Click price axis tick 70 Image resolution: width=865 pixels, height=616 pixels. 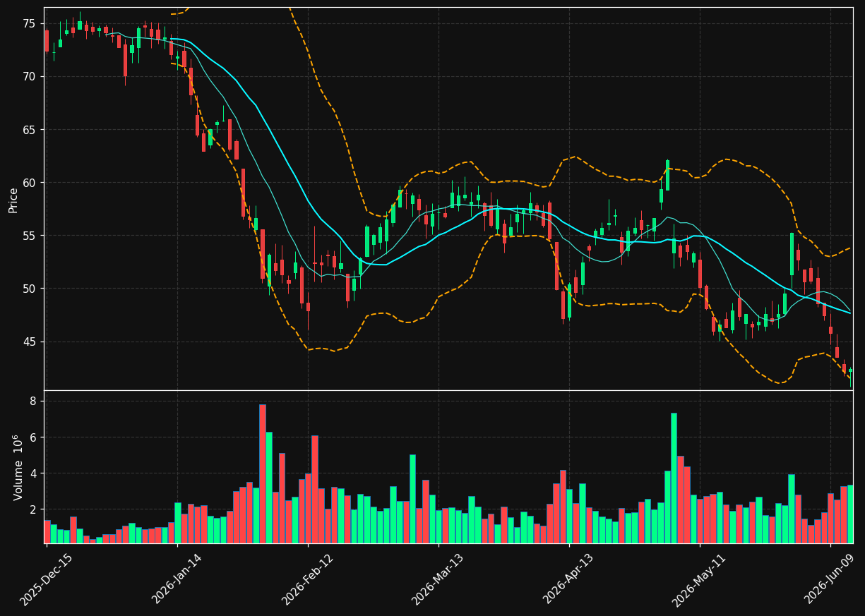pos(30,76)
